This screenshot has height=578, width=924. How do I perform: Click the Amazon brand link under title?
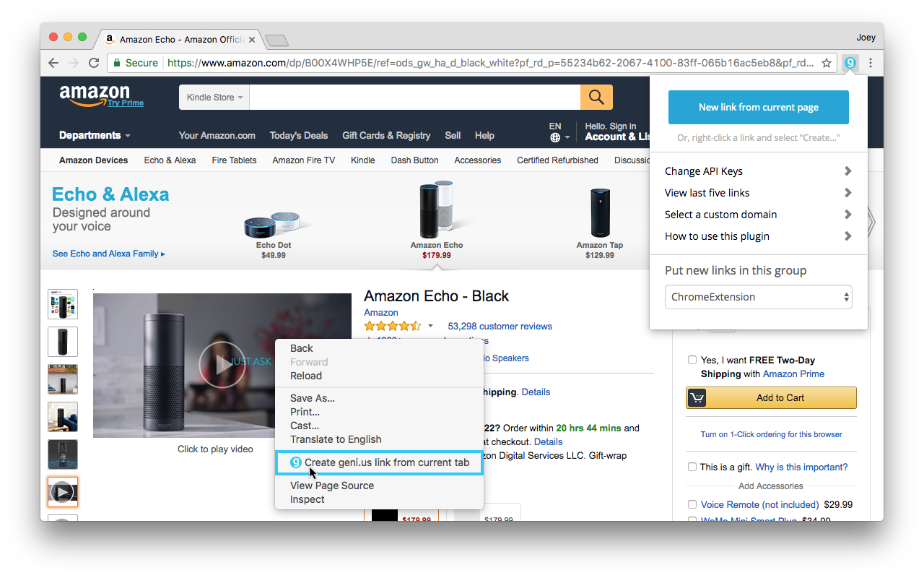coord(381,312)
